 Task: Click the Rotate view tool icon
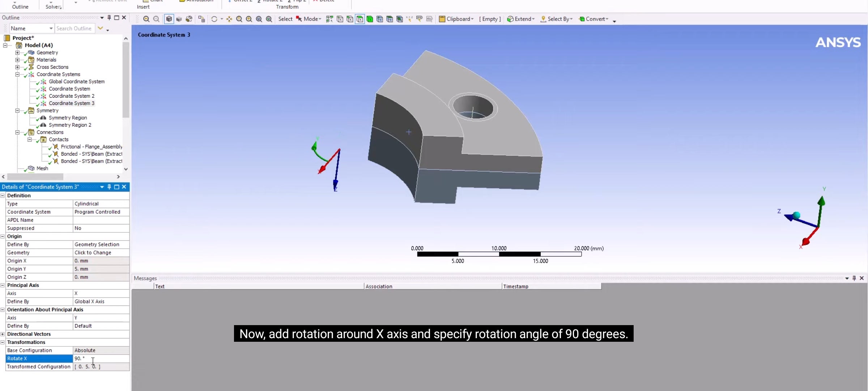tap(214, 19)
